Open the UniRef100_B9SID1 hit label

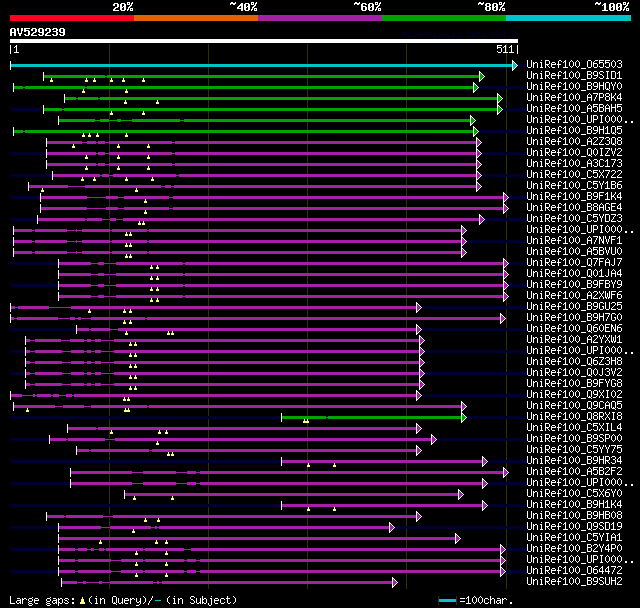574,75
